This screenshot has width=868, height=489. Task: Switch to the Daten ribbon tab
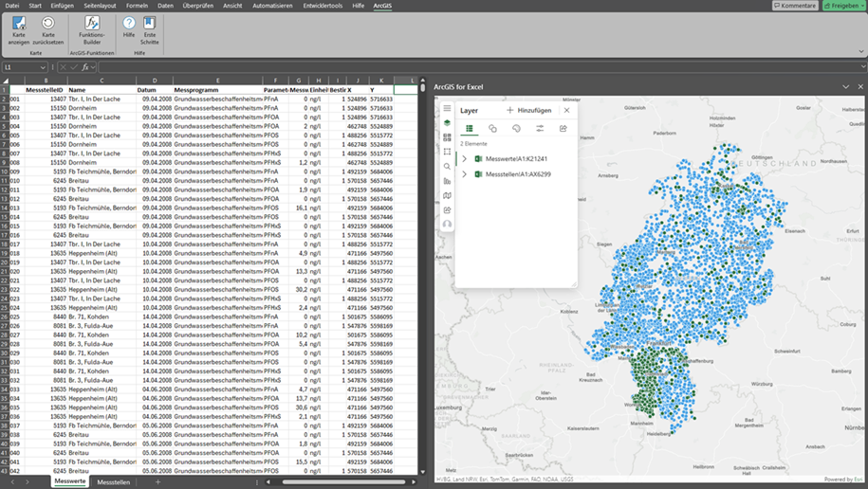[165, 6]
